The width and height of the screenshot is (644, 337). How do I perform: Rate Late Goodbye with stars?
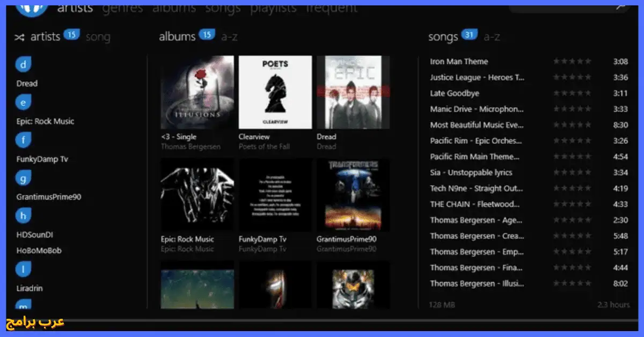[x=572, y=93]
